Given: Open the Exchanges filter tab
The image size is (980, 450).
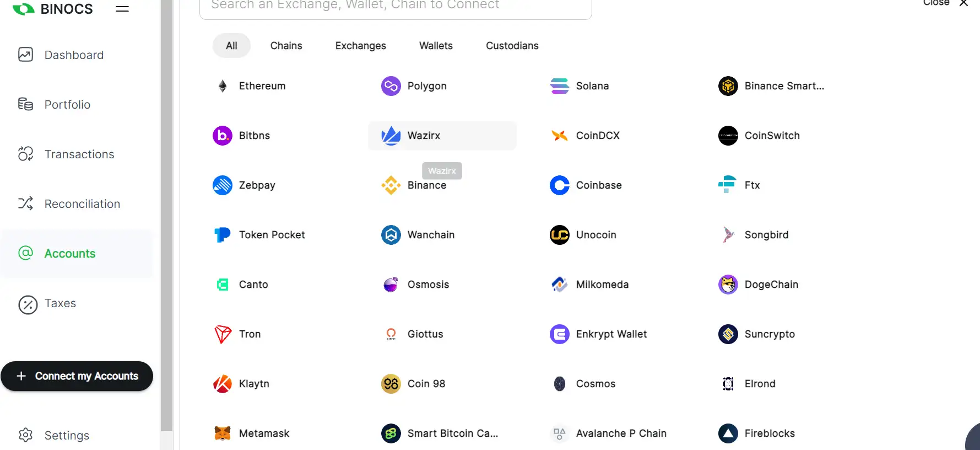Looking at the screenshot, I should pos(360,46).
